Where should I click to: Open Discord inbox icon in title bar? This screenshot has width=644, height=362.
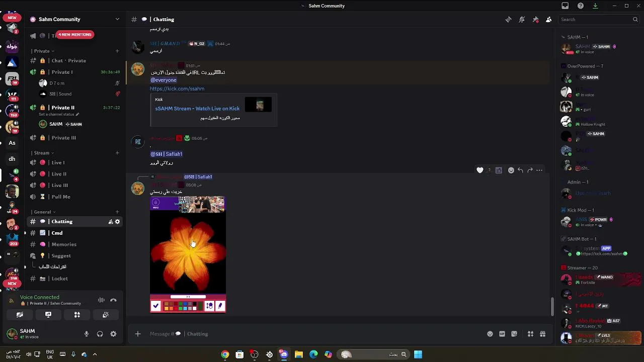[x=565, y=6]
